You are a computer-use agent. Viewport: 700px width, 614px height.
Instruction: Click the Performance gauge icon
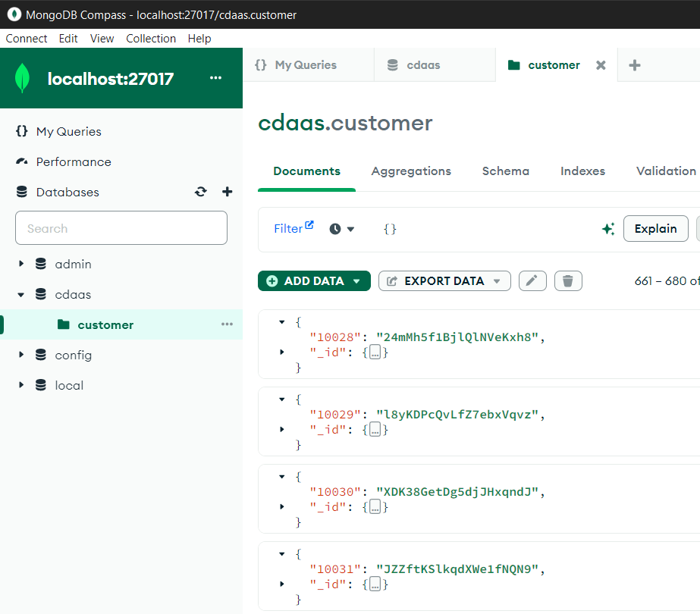(22, 161)
